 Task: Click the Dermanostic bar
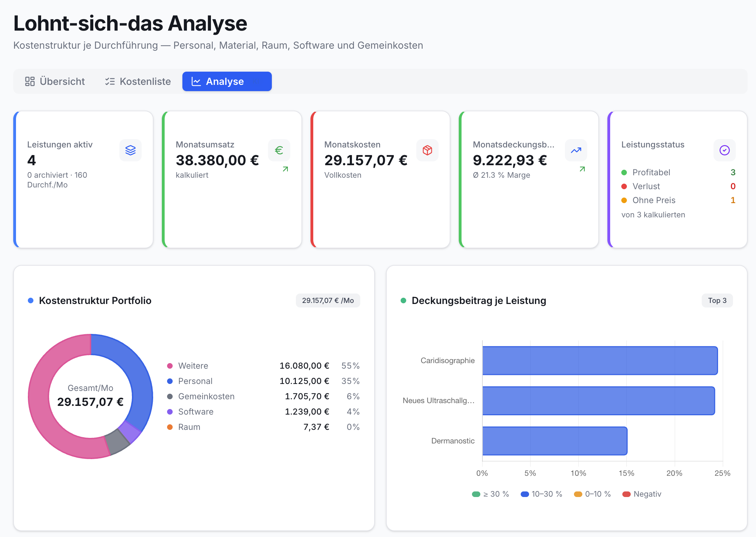coord(555,441)
